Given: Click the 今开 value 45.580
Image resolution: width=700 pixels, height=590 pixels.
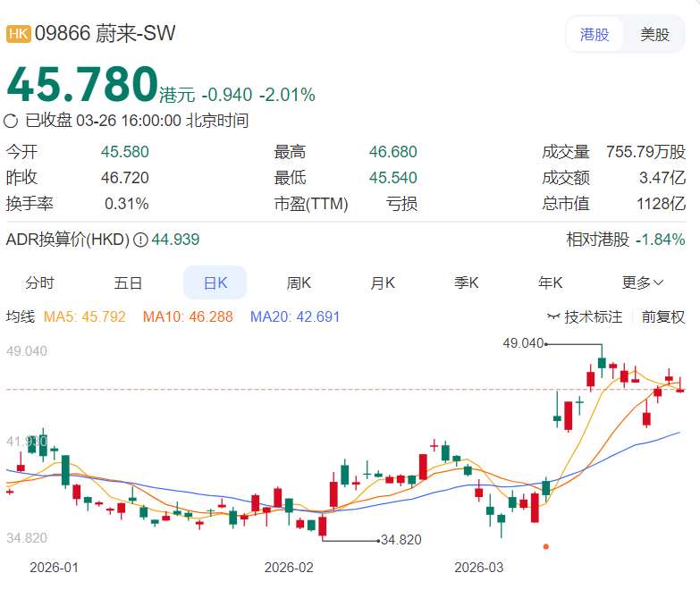Looking at the screenshot, I should (x=124, y=152).
